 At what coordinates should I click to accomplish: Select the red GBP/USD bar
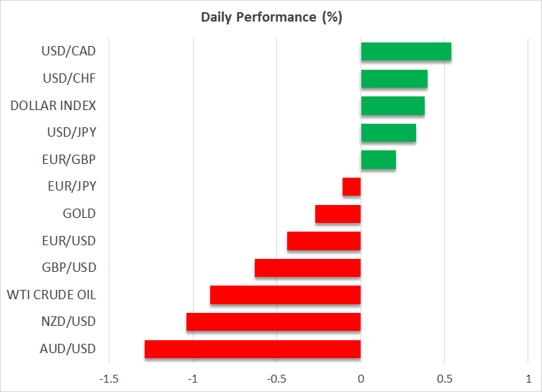tap(307, 268)
